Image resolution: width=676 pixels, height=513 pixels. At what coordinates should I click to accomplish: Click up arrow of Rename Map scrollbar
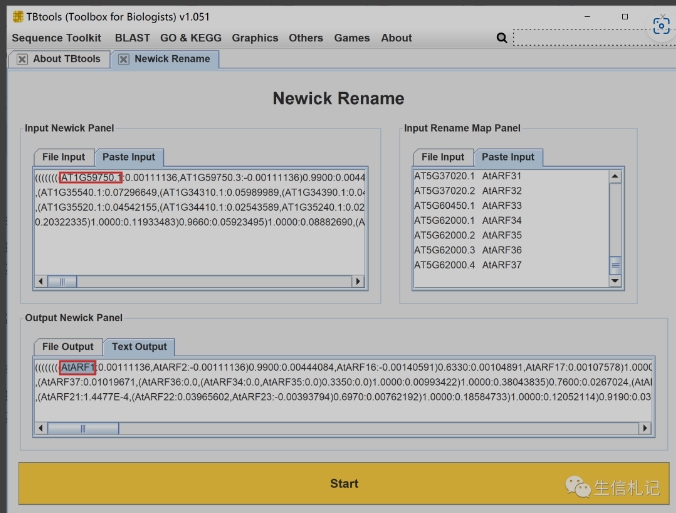(x=615, y=176)
